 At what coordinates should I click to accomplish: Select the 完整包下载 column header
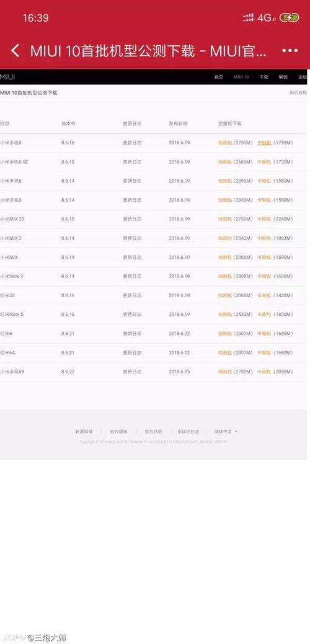pos(229,123)
